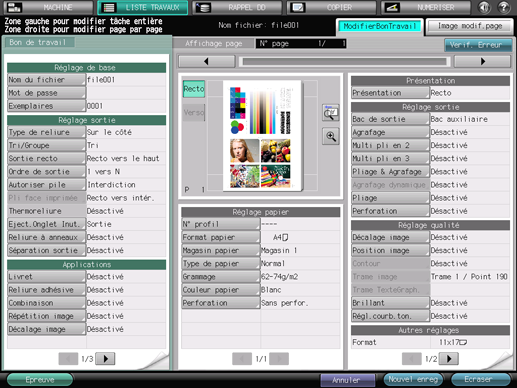The image size is (517, 388).
Task: Open the Bac de sortie setting
Action: [390, 119]
